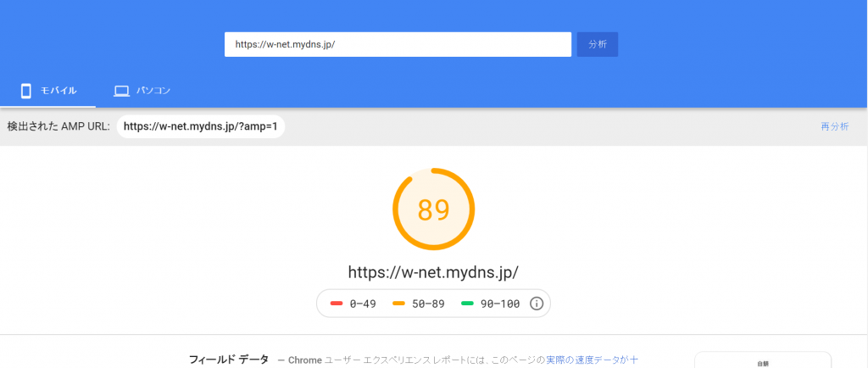
Task: Click the red 0-49 legend marker
Action: click(336, 304)
